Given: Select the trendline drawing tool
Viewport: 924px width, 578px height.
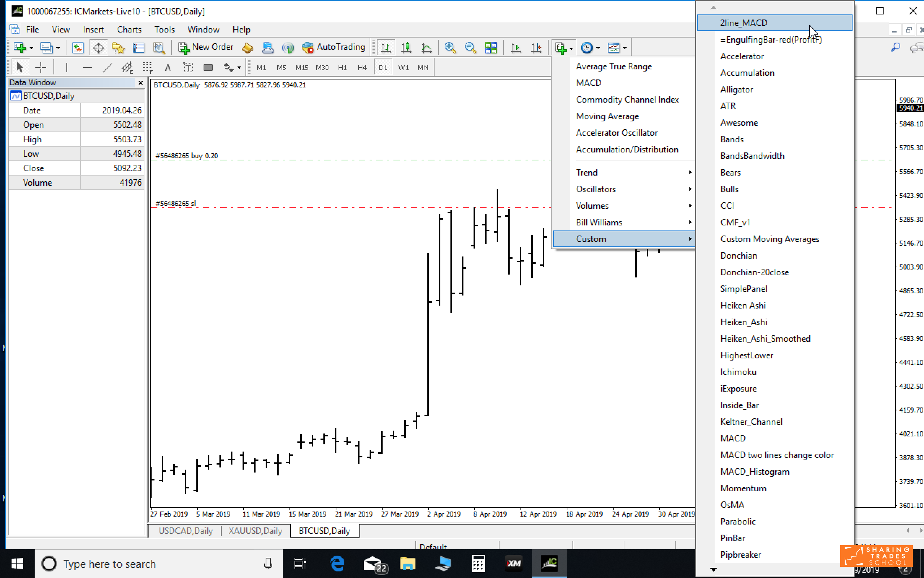Looking at the screenshot, I should pyautogui.click(x=107, y=68).
